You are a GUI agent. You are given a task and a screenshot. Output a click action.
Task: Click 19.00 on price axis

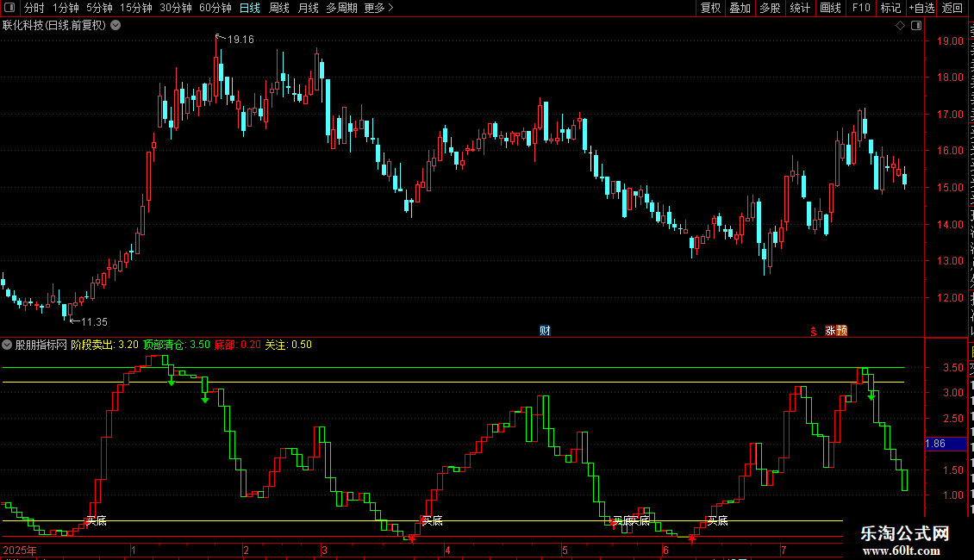pyautogui.click(x=950, y=41)
